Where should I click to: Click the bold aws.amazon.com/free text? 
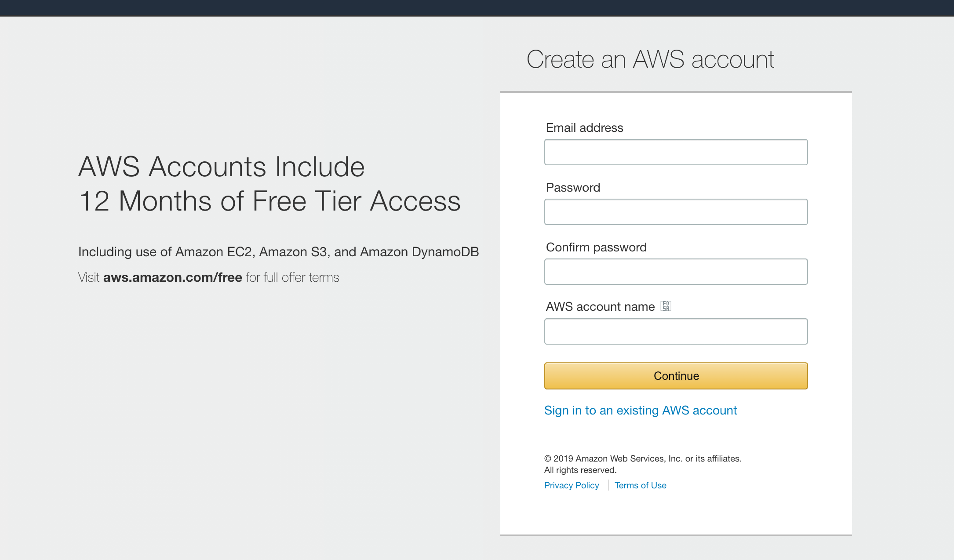[172, 277]
